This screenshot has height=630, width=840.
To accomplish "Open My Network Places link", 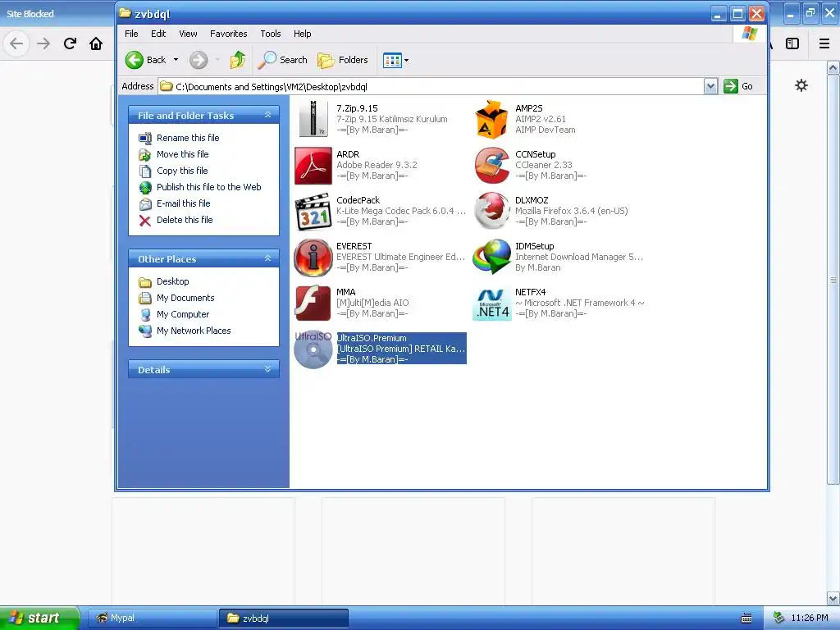I will [x=194, y=331].
